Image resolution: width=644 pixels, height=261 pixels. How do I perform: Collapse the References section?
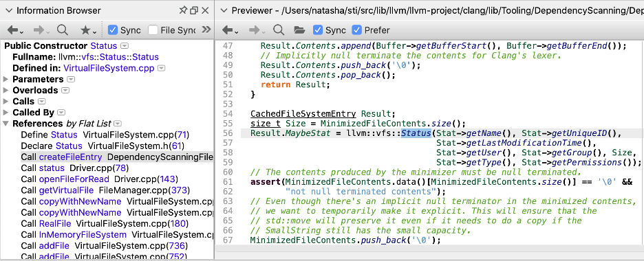pyautogui.click(x=6, y=124)
